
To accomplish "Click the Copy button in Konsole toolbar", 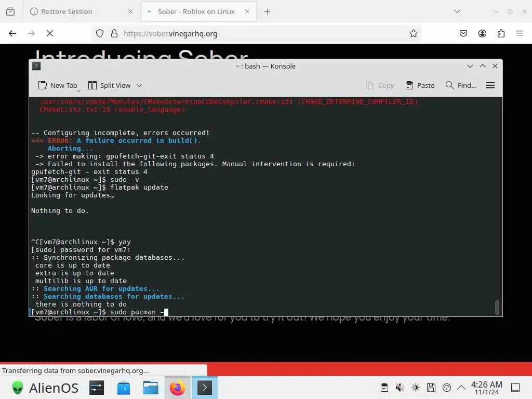I will (x=380, y=86).
